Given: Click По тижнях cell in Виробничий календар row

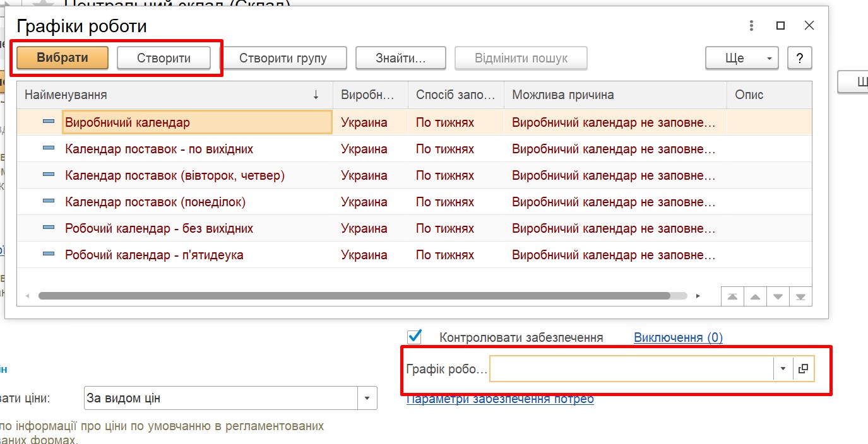Looking at the screenshot, I should tap(456, 122).
